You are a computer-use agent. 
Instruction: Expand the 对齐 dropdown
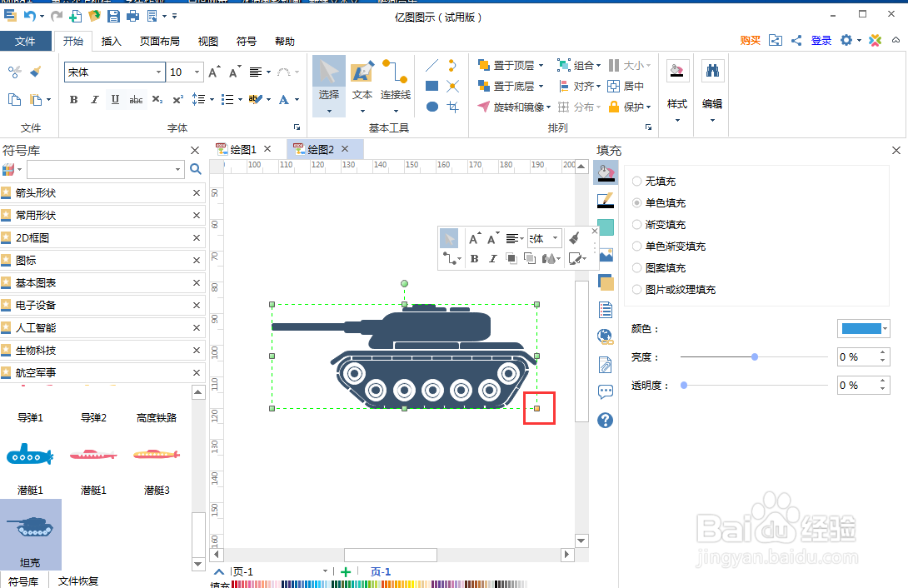tap(598, 87)
